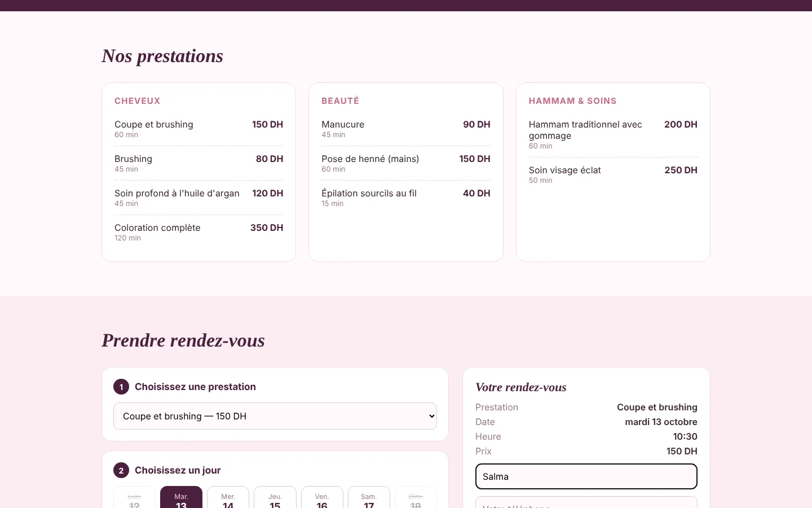Click the "CHEVEUX" category title
This screenshot has height=508, width=812.
pyautogui.click(x=138, y=101)
